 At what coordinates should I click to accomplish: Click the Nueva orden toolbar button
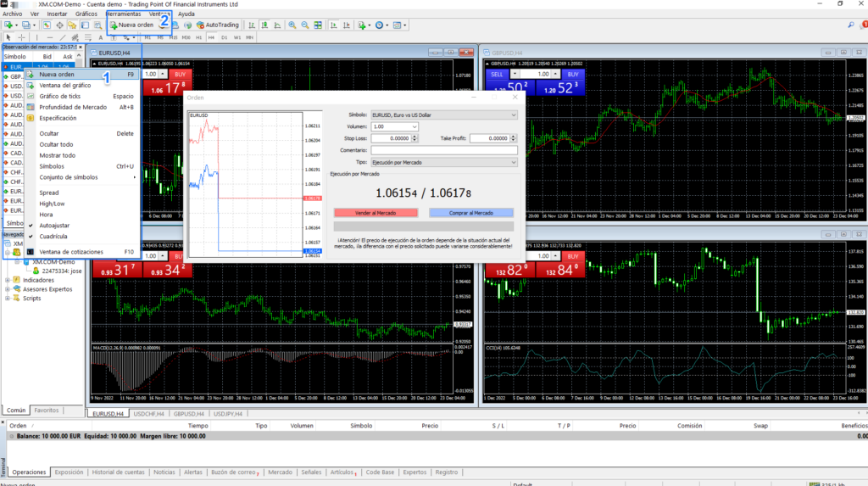[131, 25]
